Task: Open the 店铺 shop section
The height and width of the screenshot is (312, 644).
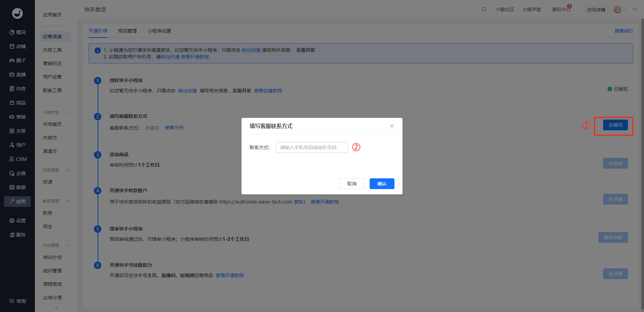Action: [17, 46]
